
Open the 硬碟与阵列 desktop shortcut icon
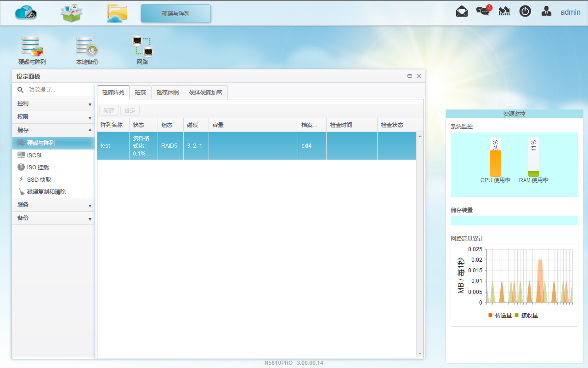32,50
